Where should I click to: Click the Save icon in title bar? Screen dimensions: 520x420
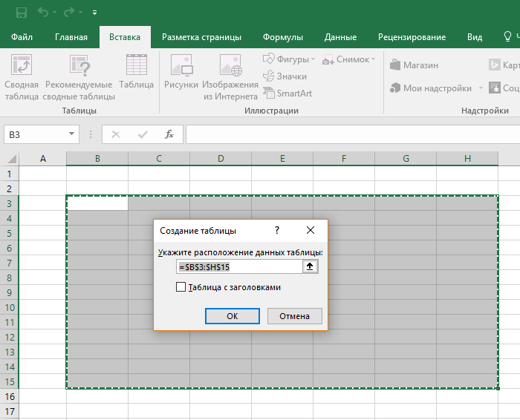21,13
